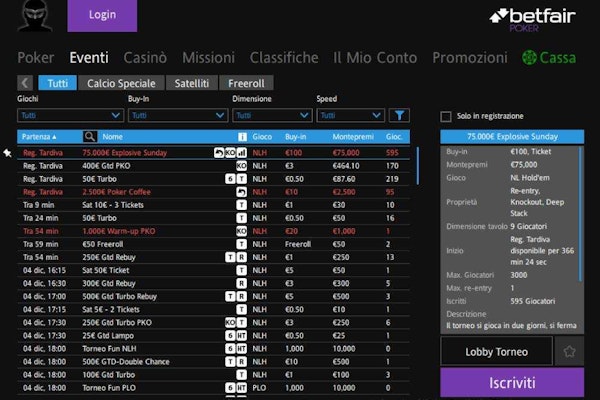600x400 pixels.
Task: Open the Casinò menu
Action: pyautogui.click(x=145, y=58)
